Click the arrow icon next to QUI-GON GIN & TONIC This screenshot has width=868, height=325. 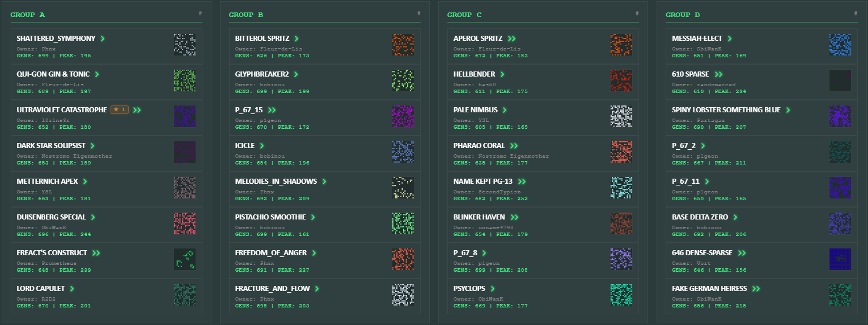[x=97, y=74]
